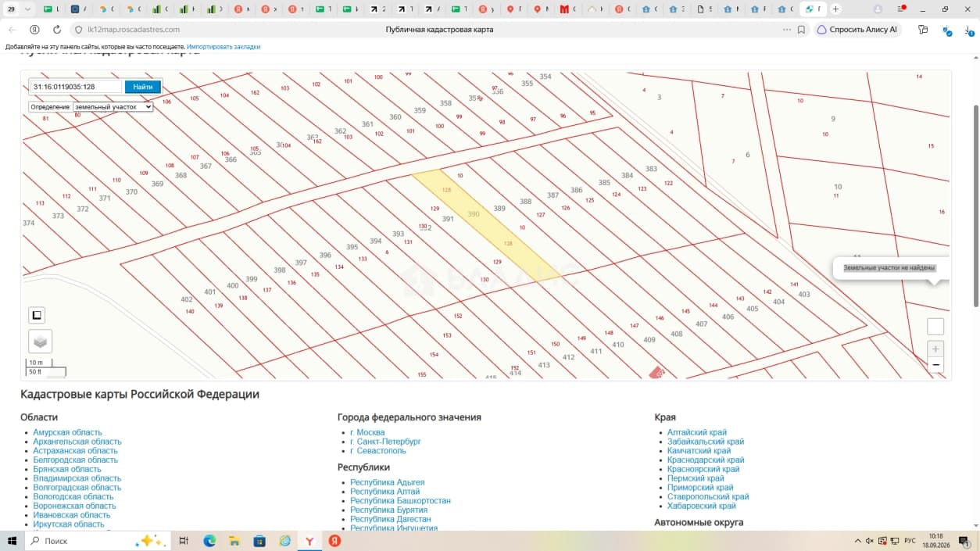Viewport: 980px width, 551px height.
Task: Open Белгородская область link
Action: point(75,460)
